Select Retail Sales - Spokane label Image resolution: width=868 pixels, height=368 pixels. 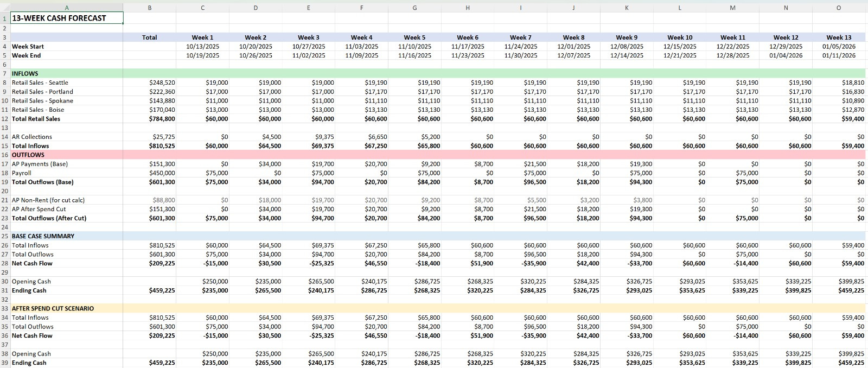click(67, 100)
